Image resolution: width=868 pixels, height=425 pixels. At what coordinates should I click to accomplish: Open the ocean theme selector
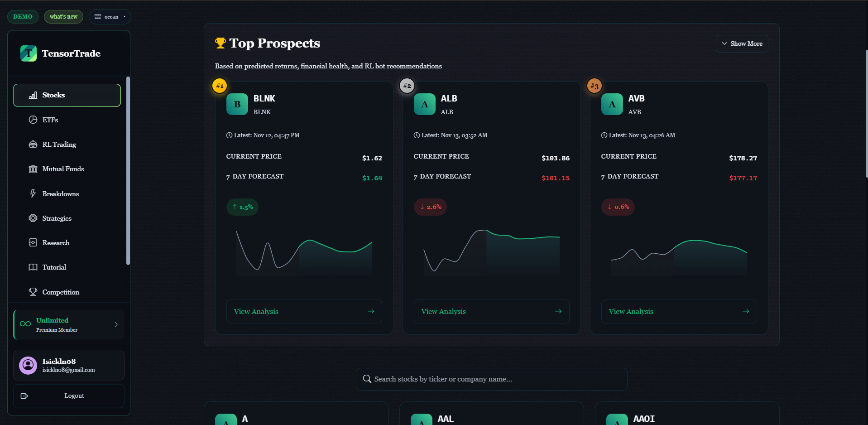coord(110,16)
